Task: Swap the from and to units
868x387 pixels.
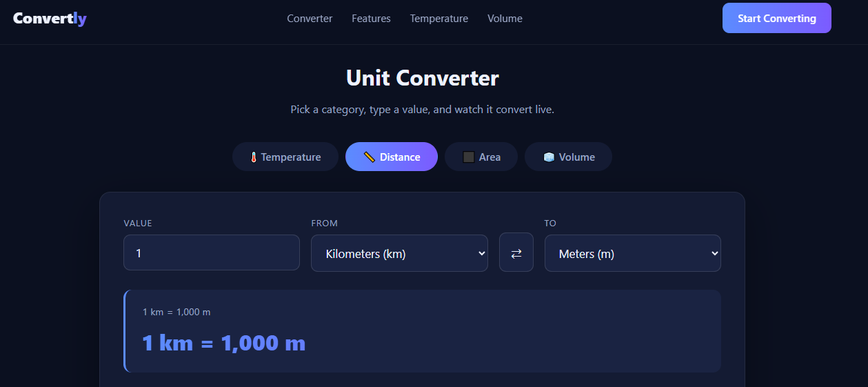Action: tap(516, 252)
